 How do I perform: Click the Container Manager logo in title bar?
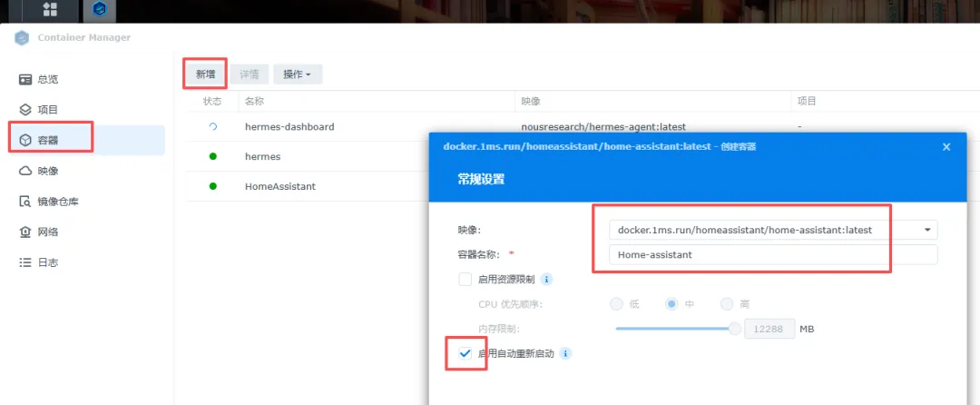coord(22,37)
